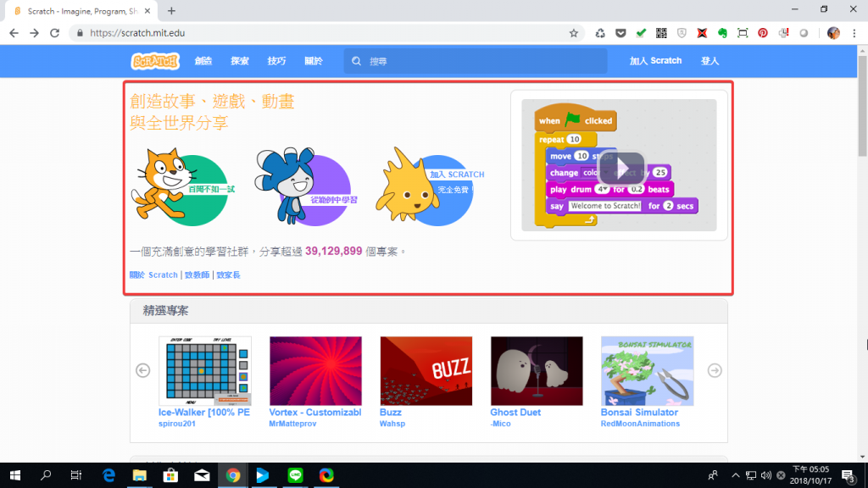Viewport: 868px width, 488px height.
Task: Click the blue Giga learn-from-examples circle
Action: click(306, 187)
